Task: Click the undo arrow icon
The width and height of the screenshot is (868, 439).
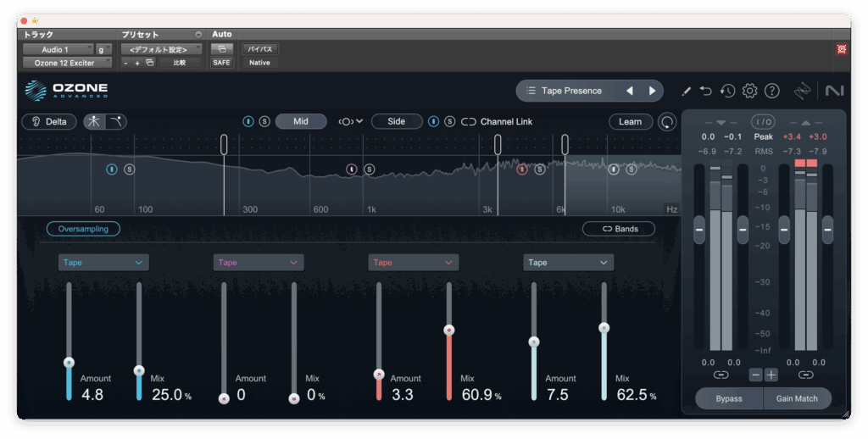Action: coord(705,91)
